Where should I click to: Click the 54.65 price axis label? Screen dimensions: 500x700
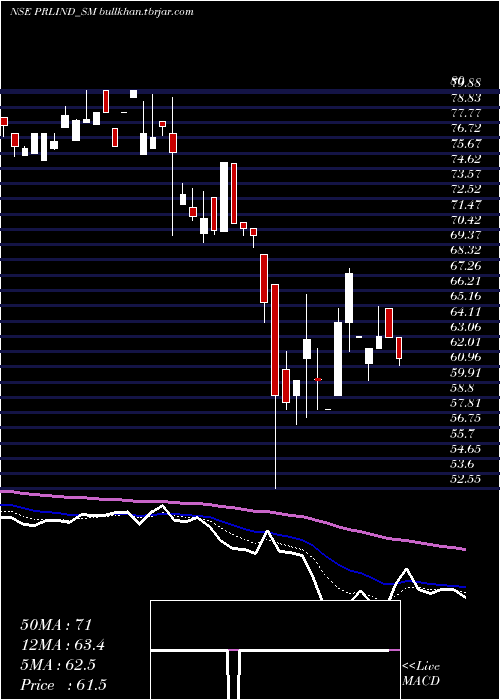[x=465, y=449]
